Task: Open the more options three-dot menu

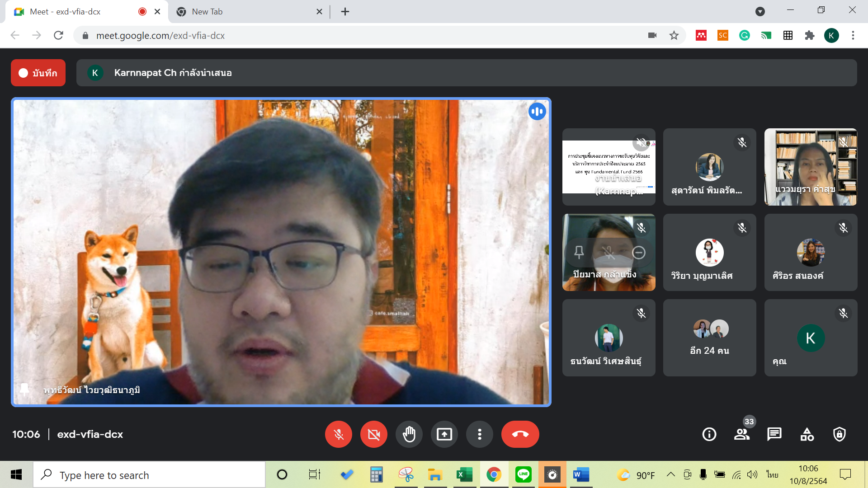Action: [479, 434]
